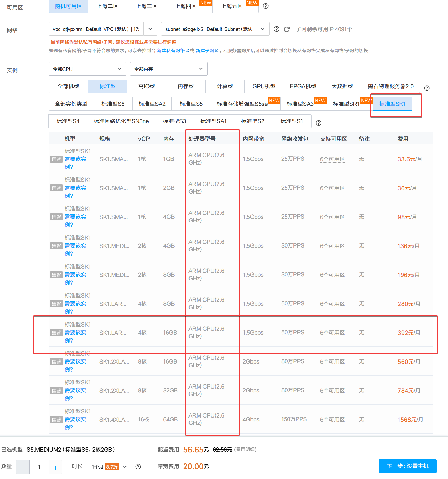Switch to 高IO型 family tab
The image size is (448, 479).
pos(147,86)
